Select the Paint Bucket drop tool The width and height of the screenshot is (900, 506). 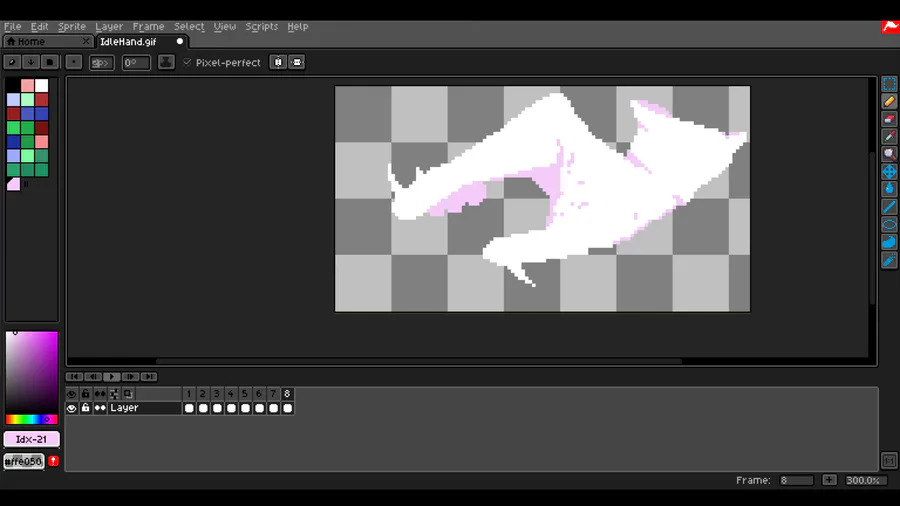pyautogui.click(x=889, y=189)
